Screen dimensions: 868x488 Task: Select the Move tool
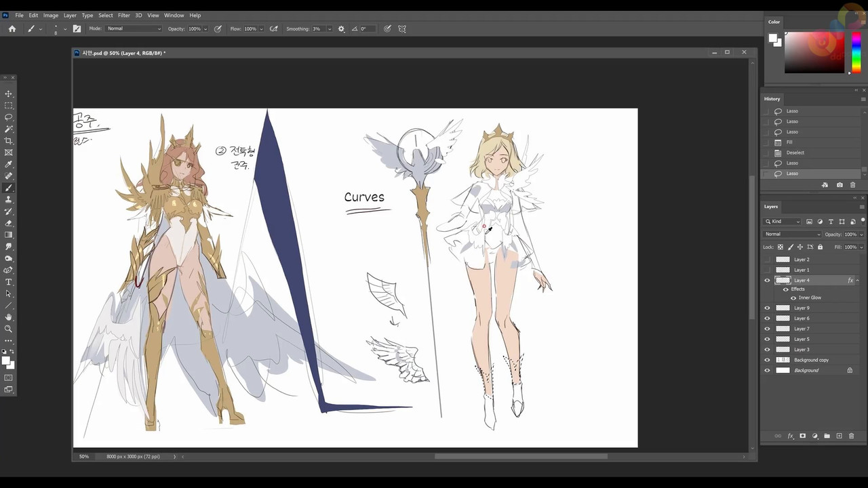pyautogui.click(x=9, y=94)
